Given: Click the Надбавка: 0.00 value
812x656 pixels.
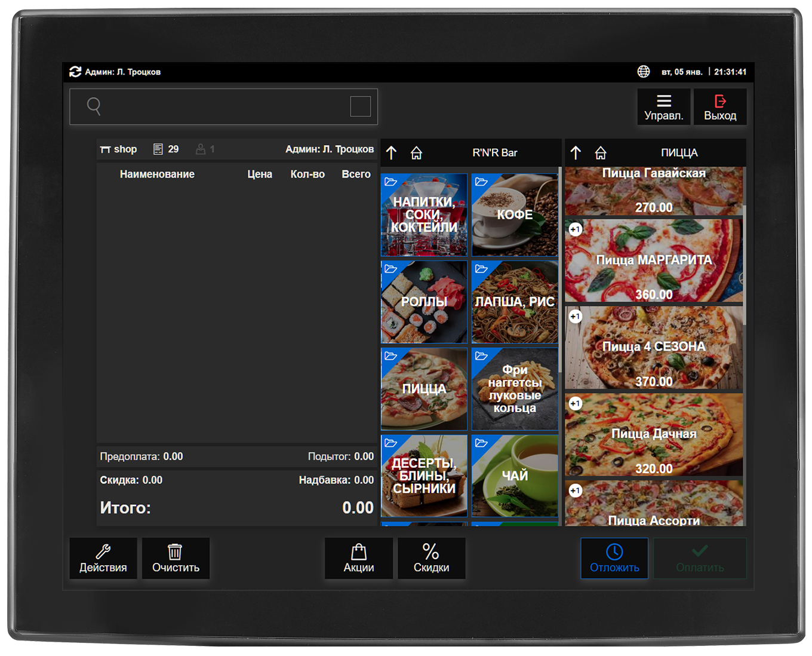Looking at the screenshot, I should (x=336, y=480).
